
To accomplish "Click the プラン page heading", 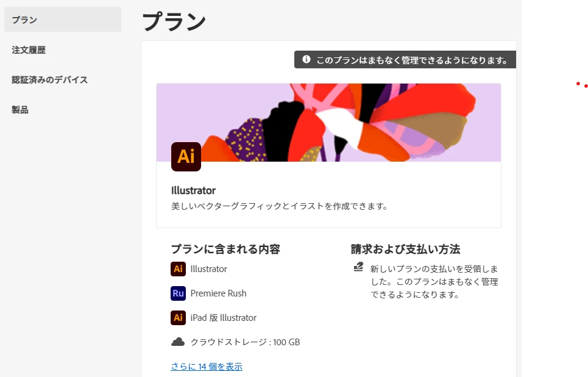I will (174, 21).
